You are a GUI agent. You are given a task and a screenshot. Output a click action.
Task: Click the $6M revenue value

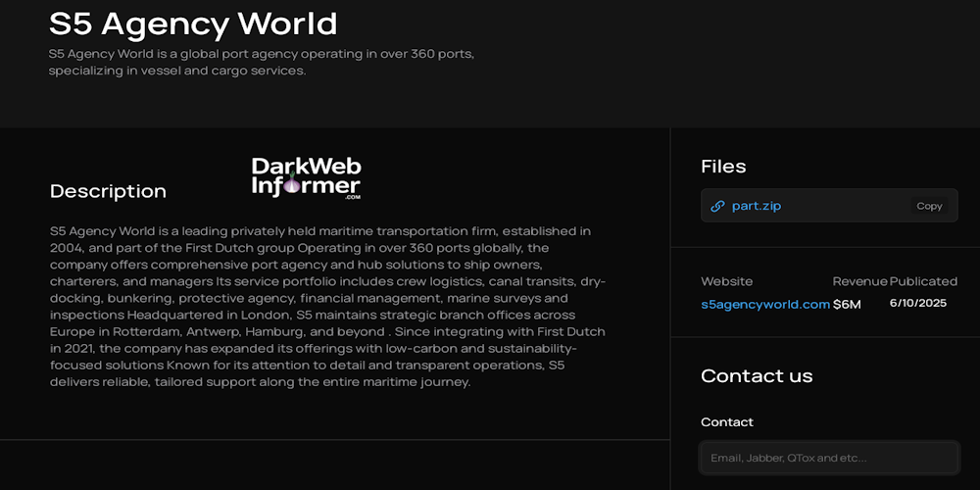[847, 304]
